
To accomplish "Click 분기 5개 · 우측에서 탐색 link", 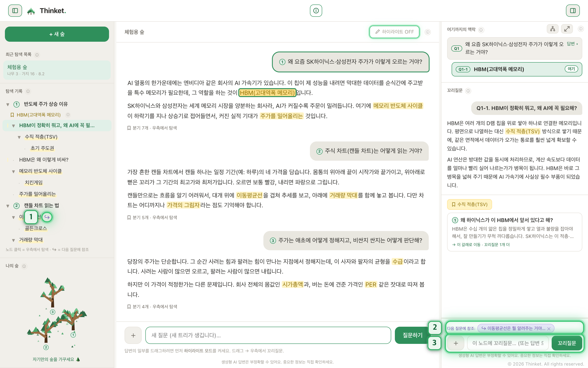I will click(x=152, y=218).
